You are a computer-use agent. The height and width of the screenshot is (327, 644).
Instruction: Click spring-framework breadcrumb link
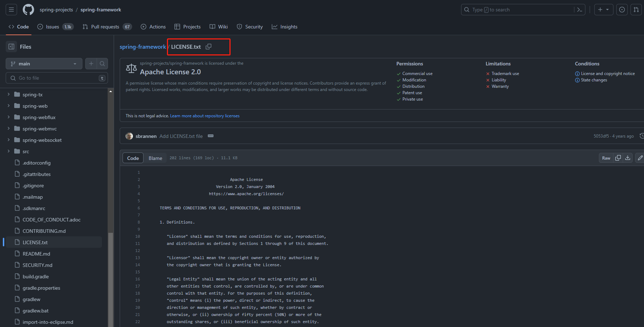click(x=143, y=47)
